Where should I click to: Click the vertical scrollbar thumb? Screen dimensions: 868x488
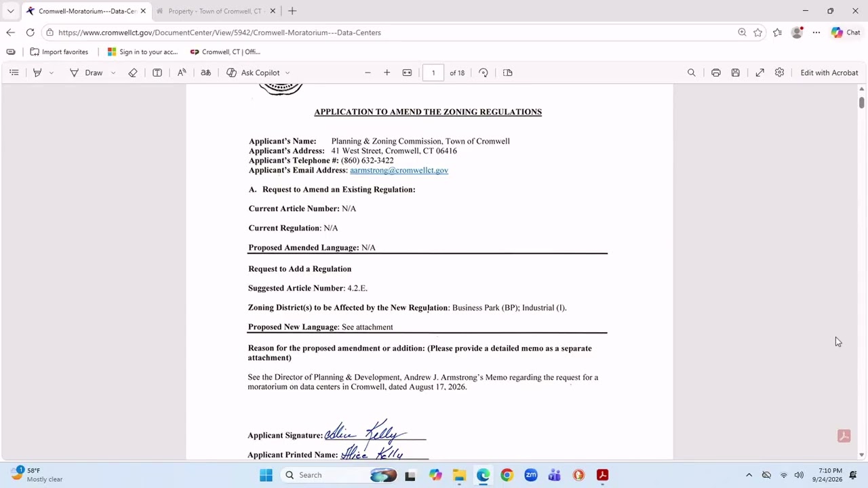pyautogui.click(x=861, y=102)
